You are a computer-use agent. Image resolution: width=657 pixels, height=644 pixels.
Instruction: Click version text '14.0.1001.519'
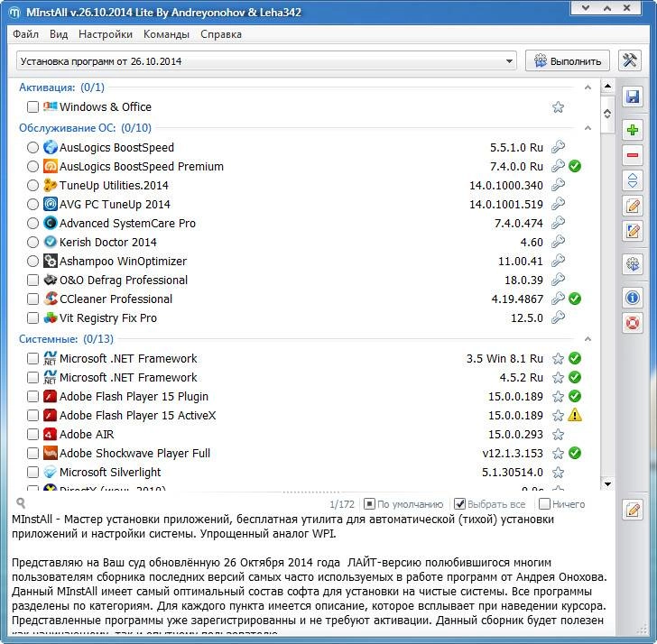[506, 205]
